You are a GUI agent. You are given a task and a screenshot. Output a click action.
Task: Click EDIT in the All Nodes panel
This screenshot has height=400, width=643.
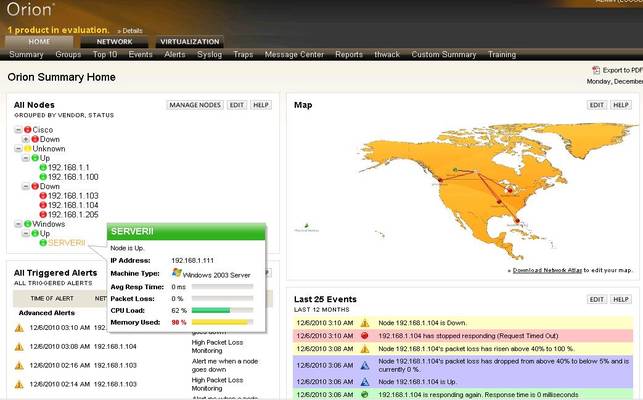[x=237, y=105]
